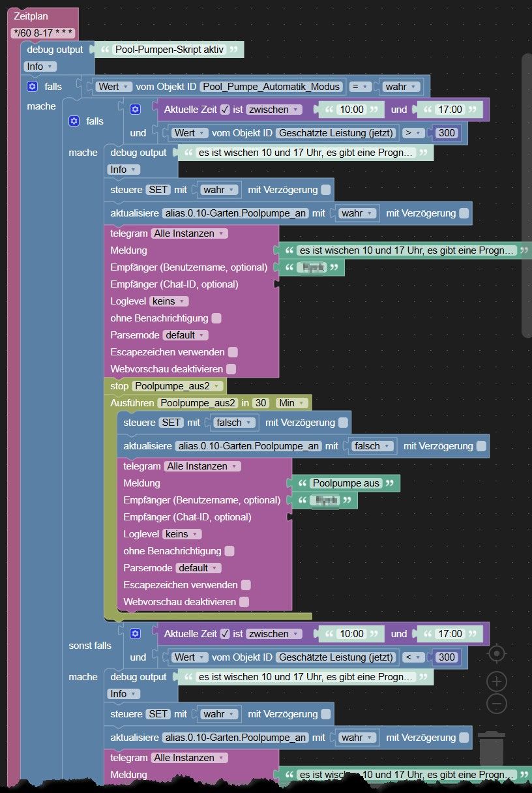Toggle 'mit Verzögerung' checkbox on first steuere SET

(326, 190)
